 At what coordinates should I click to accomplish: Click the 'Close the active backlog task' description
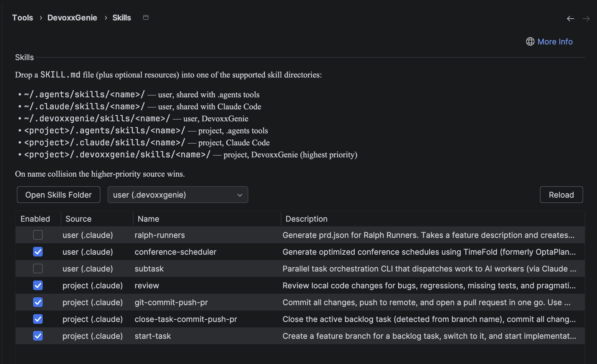coord(433,319)
